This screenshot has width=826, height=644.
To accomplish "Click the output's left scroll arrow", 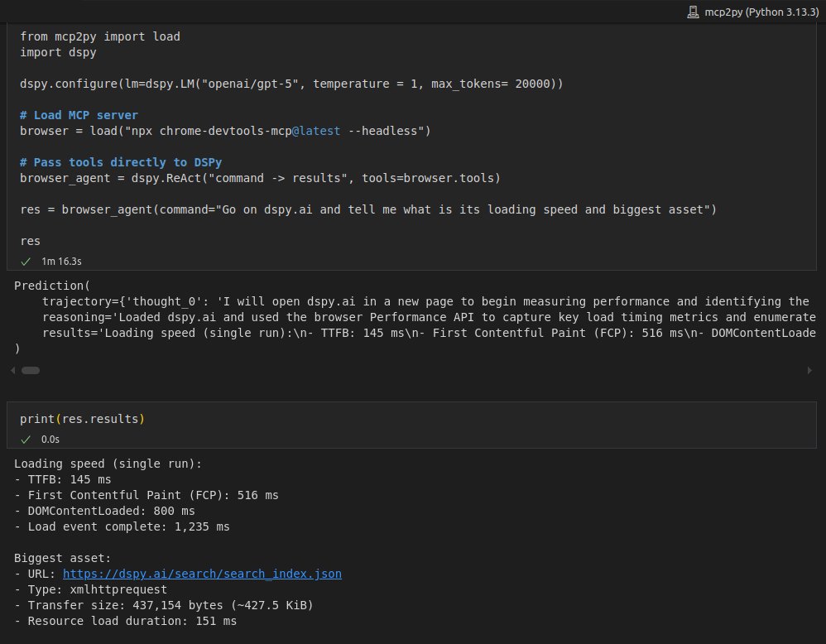I will tap(12, 371).
